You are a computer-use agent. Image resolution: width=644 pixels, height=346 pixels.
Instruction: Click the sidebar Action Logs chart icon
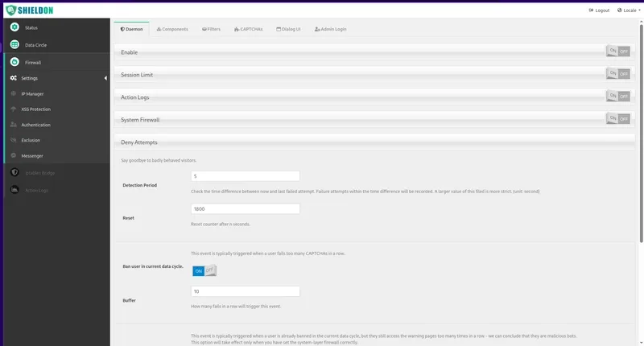pos(14,190)
